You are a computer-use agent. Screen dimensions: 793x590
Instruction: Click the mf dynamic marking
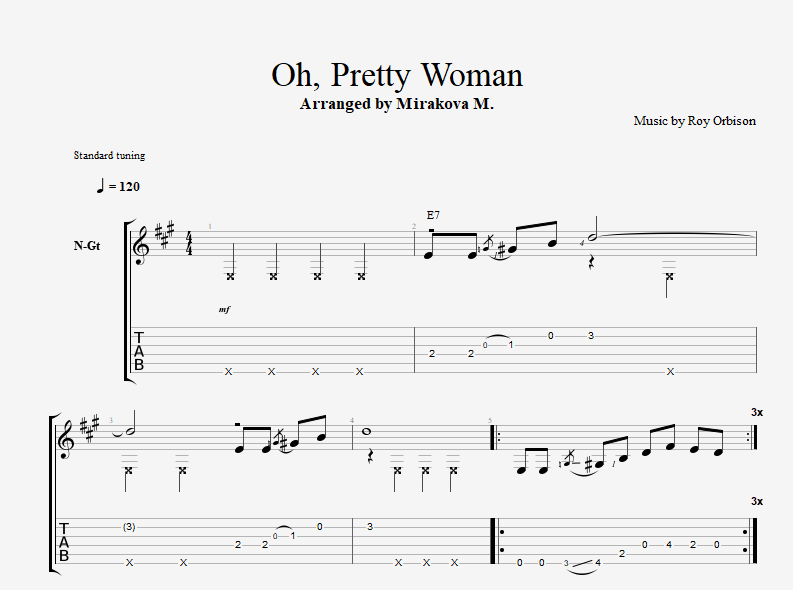[224, 310]
